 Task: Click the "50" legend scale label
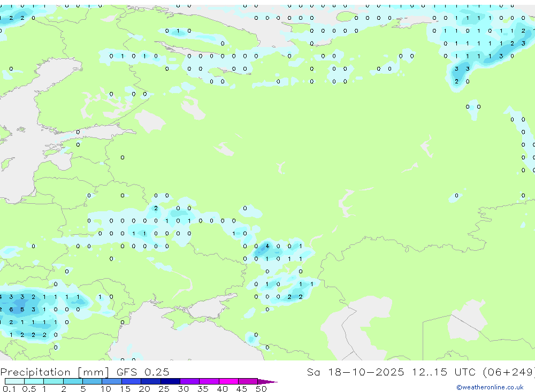tap(261, 389)
